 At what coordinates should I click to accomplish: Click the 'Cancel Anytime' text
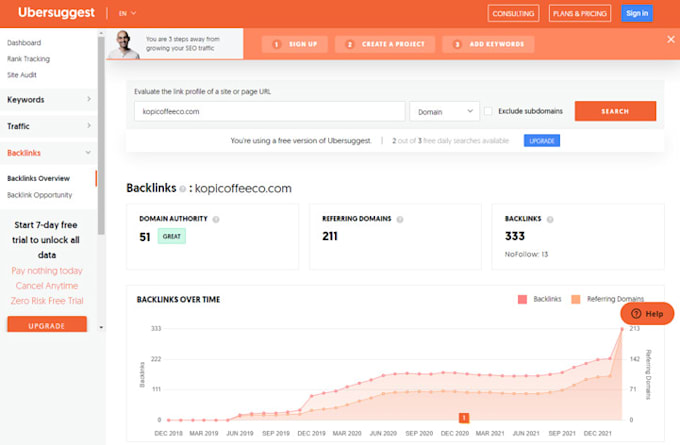47,286
